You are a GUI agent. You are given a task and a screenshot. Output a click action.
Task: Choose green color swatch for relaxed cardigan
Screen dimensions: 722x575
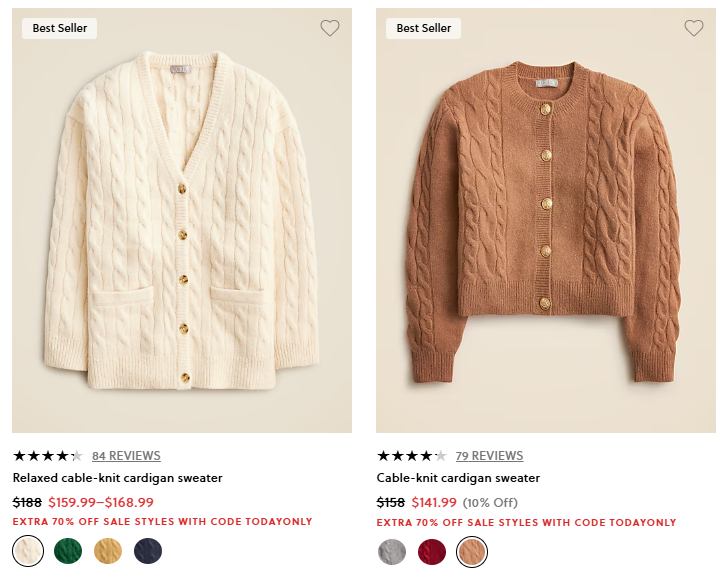(x=68, y=551)
